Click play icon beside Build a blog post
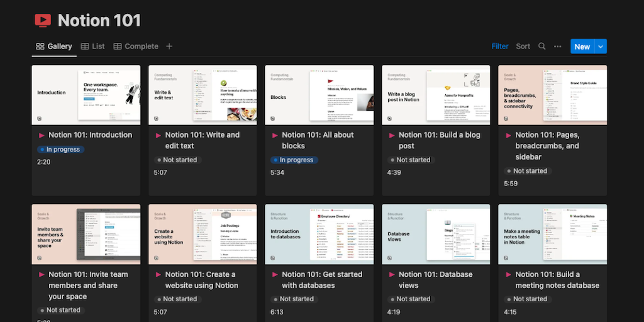Image resolution: width=644 pixels, height=322 pixels. pos(391,135)
